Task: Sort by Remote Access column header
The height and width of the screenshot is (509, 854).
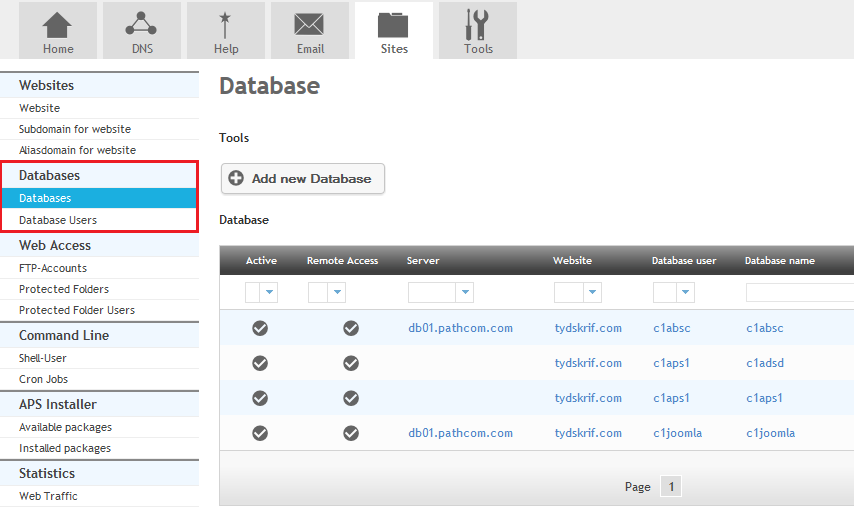Action: click(x=343, y=261)
